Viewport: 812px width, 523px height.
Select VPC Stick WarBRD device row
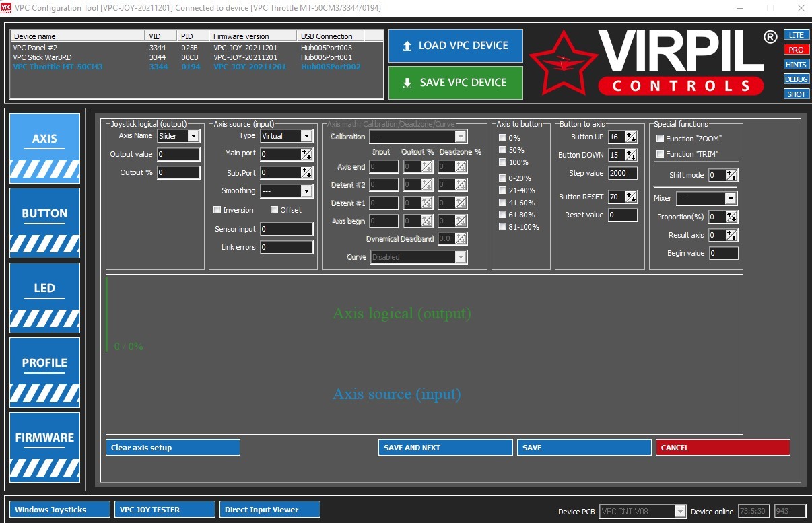[197, 57]
